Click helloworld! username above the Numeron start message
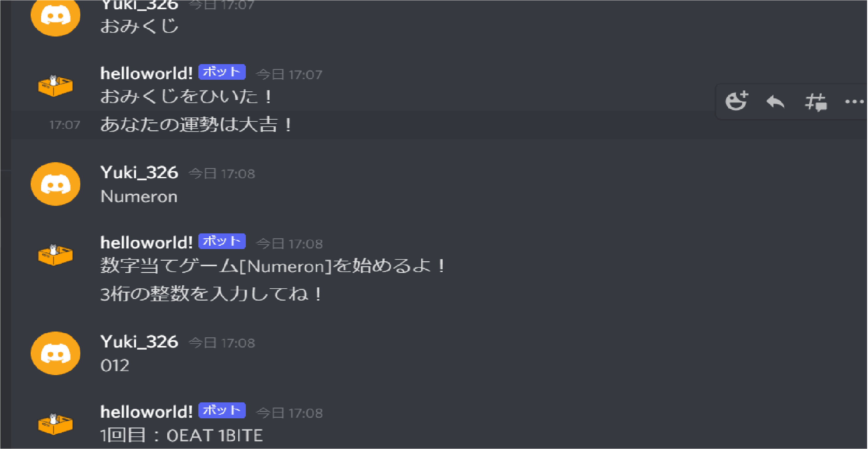 (147, 242)
